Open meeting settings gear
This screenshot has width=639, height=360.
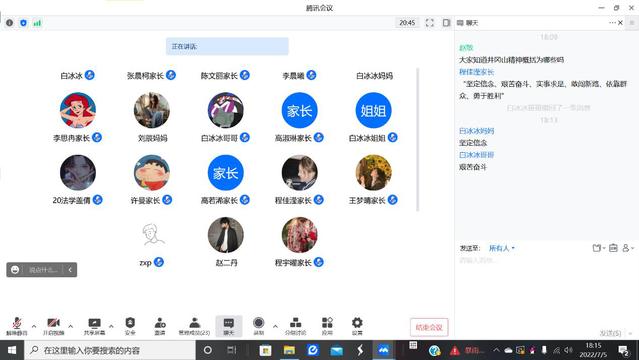click(357, 326)
